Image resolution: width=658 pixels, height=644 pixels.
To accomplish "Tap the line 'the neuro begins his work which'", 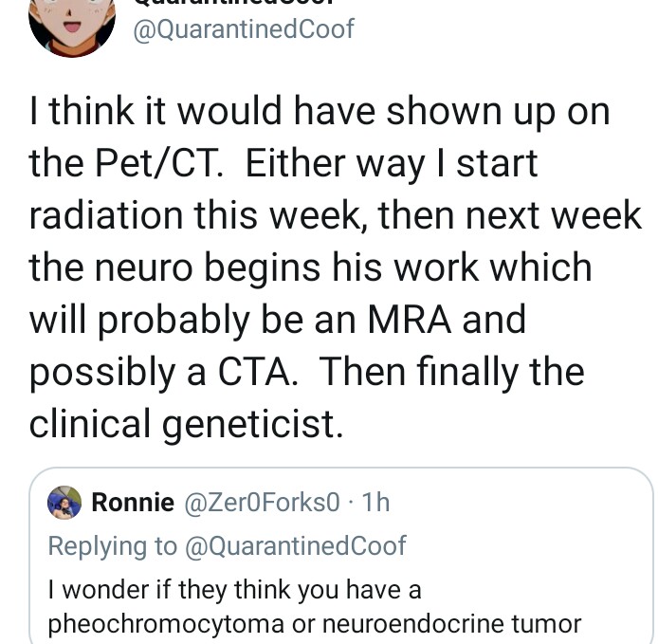I will coord(311,267).
